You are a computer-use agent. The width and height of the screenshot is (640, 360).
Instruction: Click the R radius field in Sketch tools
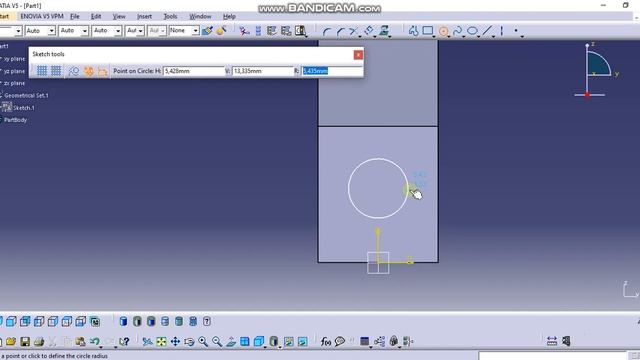(332, 71)
